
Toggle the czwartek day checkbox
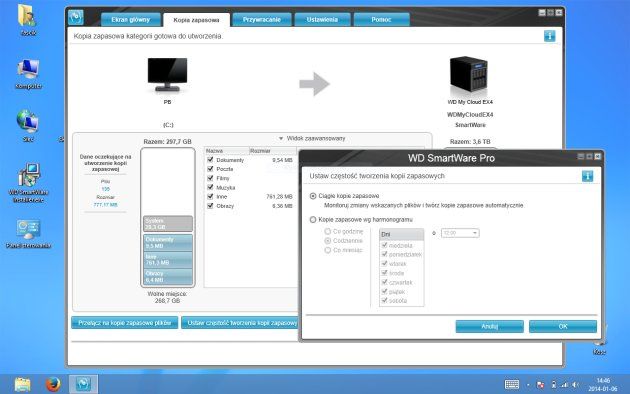384,282
